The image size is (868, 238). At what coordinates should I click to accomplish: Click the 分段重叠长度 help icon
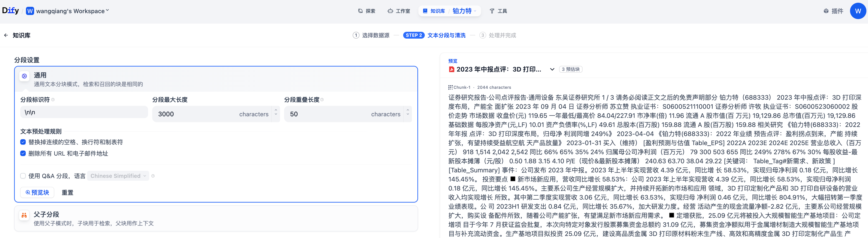(322, 100)
